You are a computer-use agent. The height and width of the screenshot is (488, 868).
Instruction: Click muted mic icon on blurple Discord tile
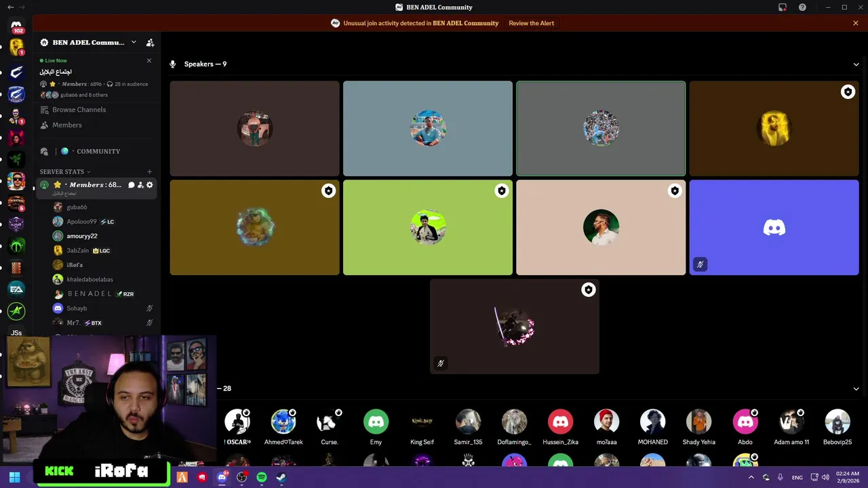[700, 264]
